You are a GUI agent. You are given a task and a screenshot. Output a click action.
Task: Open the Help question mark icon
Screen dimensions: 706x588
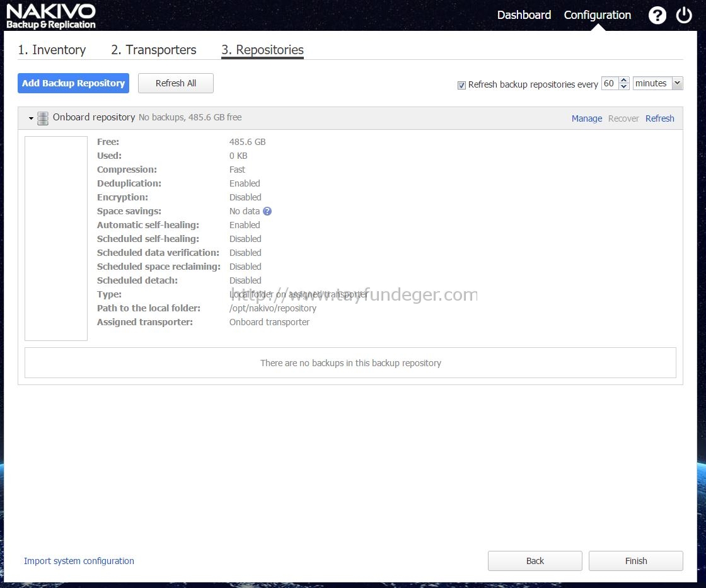657,15
